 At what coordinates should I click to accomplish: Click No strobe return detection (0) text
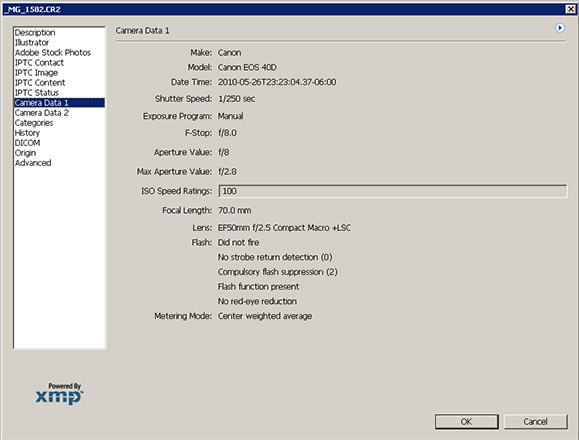[x=275, y=257]
